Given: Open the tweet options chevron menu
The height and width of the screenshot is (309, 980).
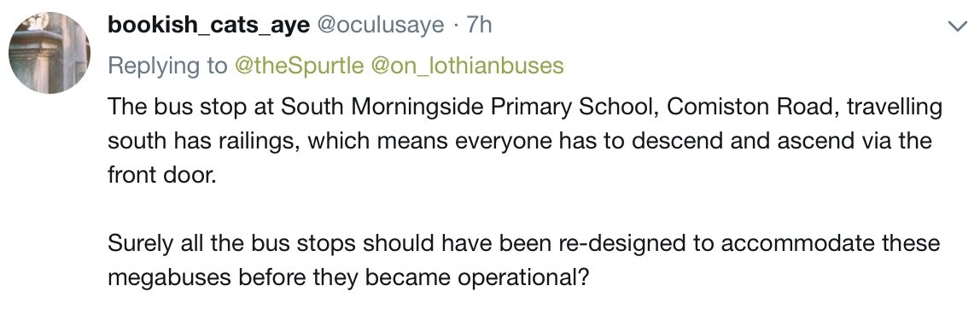Looking at the screenshot, I should (957, 26).
